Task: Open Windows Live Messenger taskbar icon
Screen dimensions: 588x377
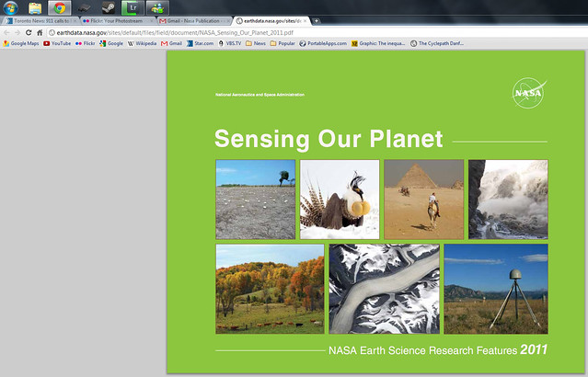Action: click(157, 8)
